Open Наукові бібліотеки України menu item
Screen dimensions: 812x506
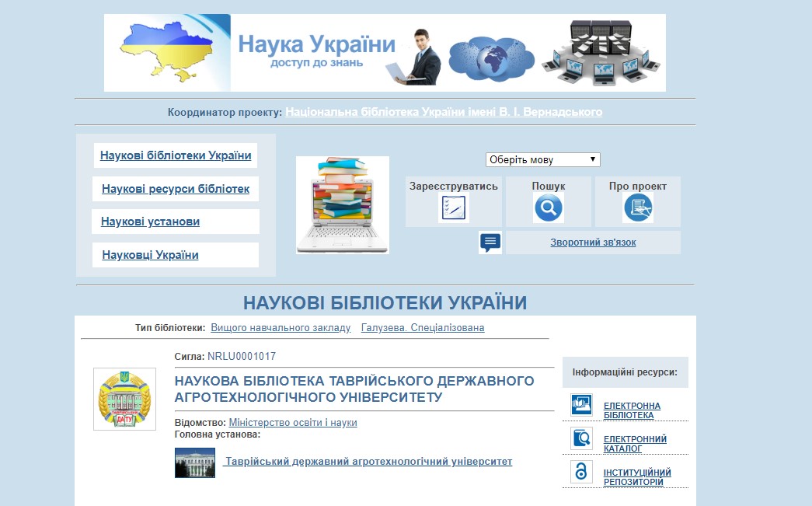176,155
